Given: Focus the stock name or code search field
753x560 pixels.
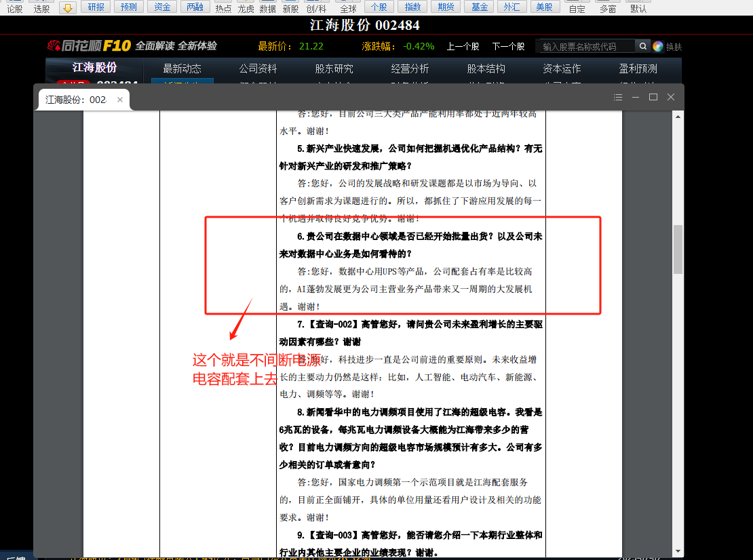Looking at the screenshot, I should pos(585,47).
